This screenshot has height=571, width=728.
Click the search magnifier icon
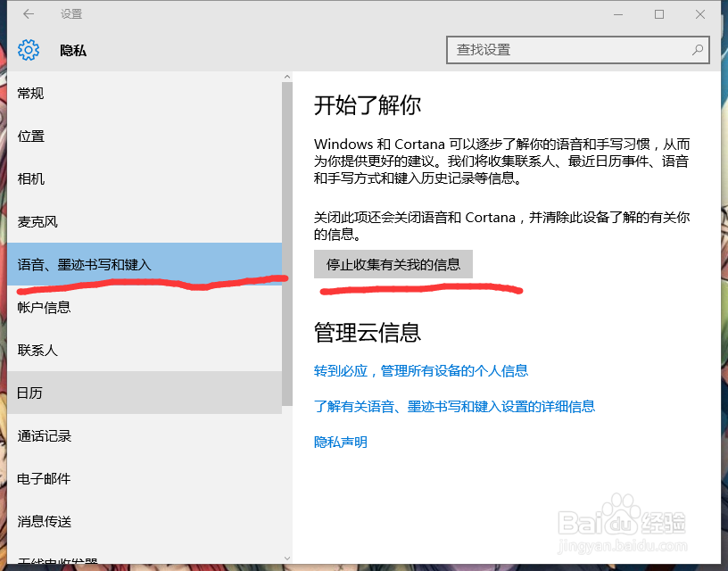[x=697, y=50]
